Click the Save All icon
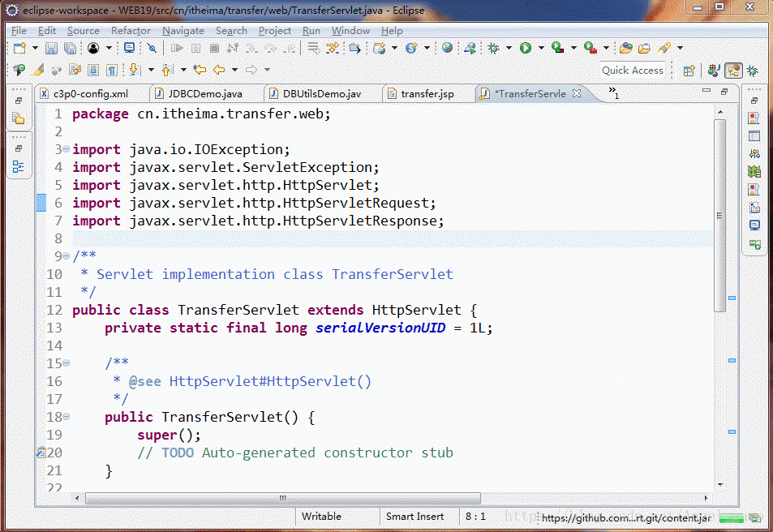Image resolution: width=773 pixels, height=532 pixels. (x=71, y=48)
